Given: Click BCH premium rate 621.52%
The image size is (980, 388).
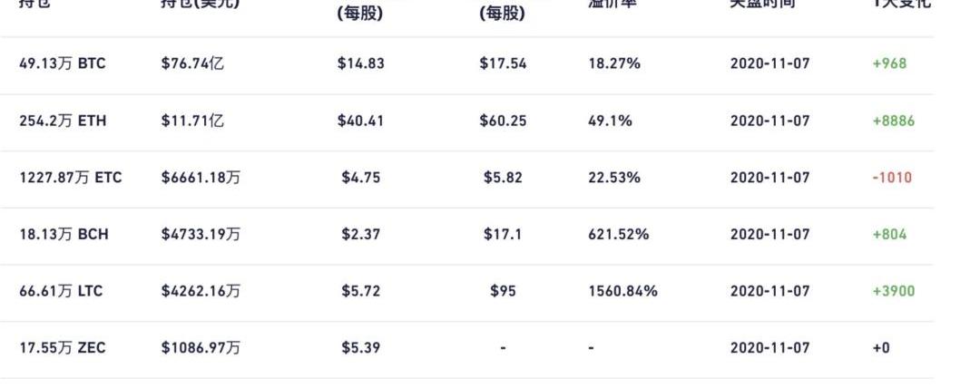Looking at the screenshot, I should 619,234.
